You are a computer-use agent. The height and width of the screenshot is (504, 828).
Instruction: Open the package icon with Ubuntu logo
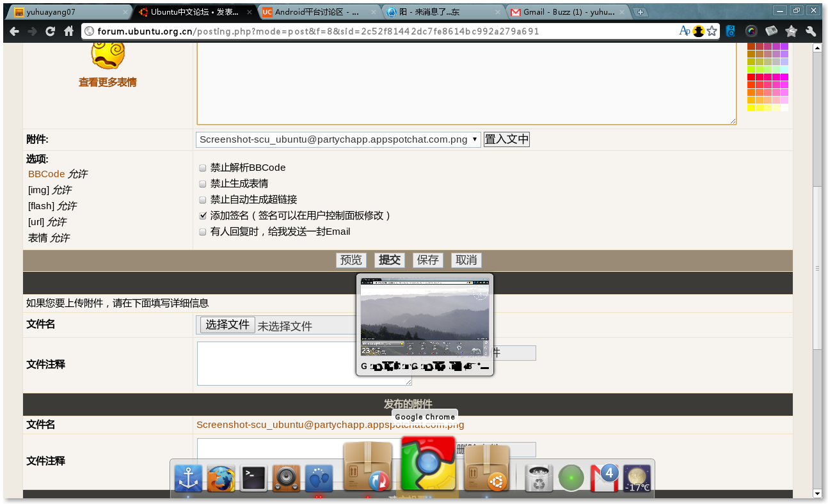point(486,468)
